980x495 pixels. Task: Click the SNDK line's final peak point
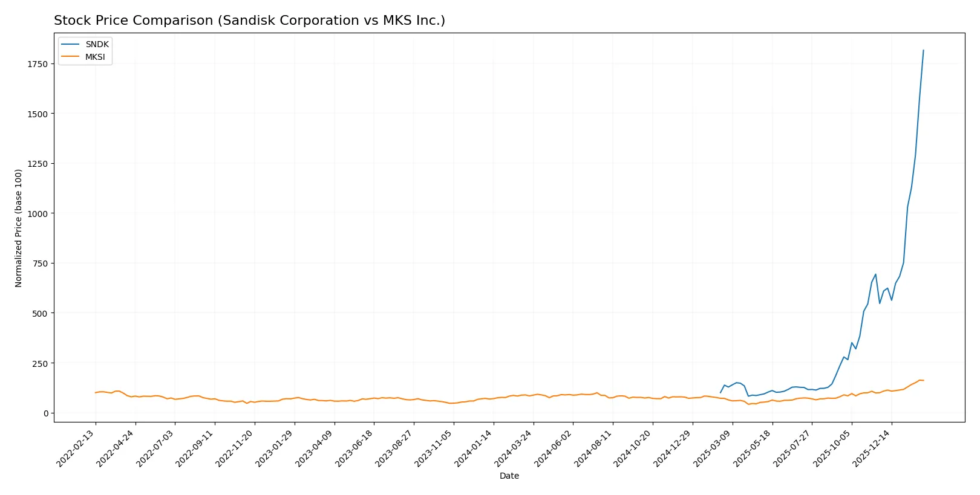[923, 50]
